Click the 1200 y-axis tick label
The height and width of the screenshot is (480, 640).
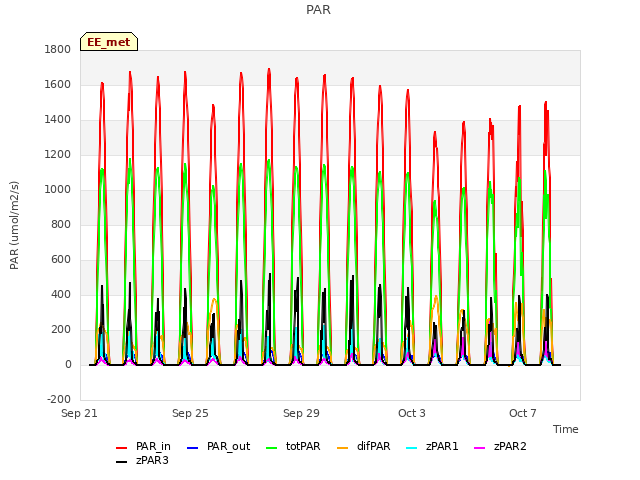tap(58, 155)
